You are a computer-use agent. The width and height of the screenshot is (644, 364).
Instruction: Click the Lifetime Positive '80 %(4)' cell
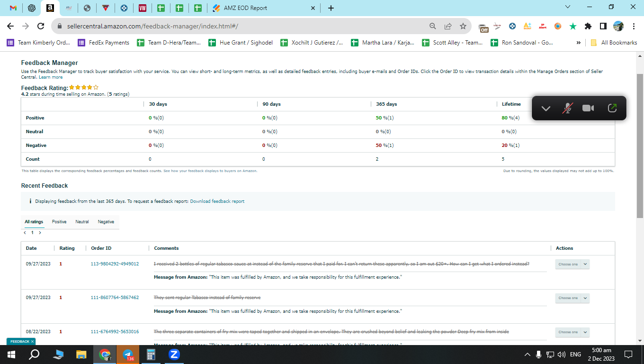510,118
